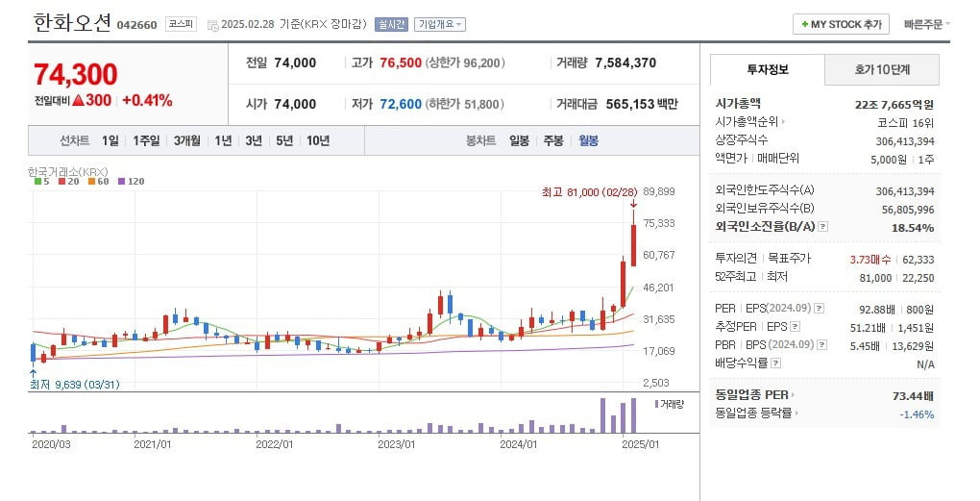Click the 상장주식수 value 306,413,394

click(905, 141)
